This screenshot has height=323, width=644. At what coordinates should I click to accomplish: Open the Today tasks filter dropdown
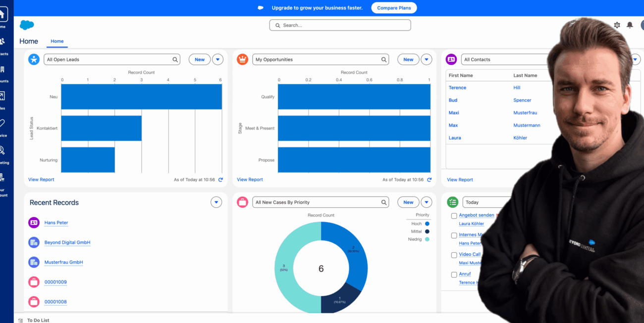pyautogui.click(x=488, y=202)
